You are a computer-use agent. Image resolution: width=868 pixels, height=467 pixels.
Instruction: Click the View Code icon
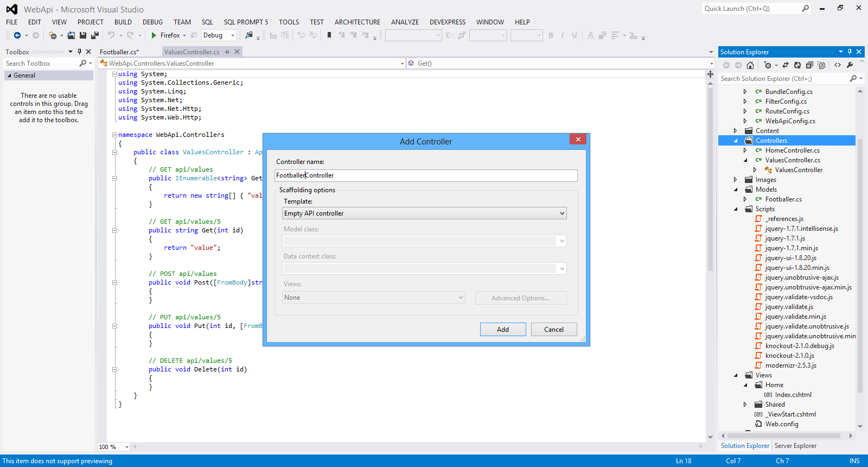[x=838, y=65]
